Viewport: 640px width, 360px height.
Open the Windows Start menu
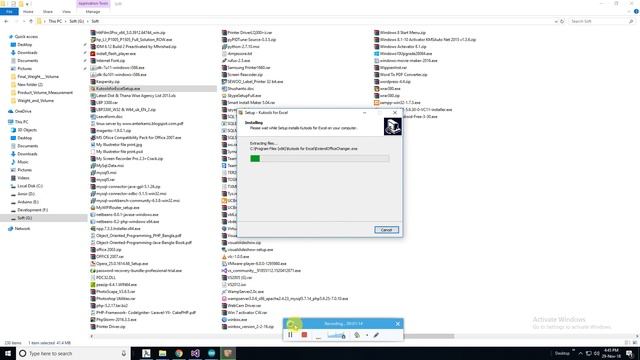pos(8,353)
